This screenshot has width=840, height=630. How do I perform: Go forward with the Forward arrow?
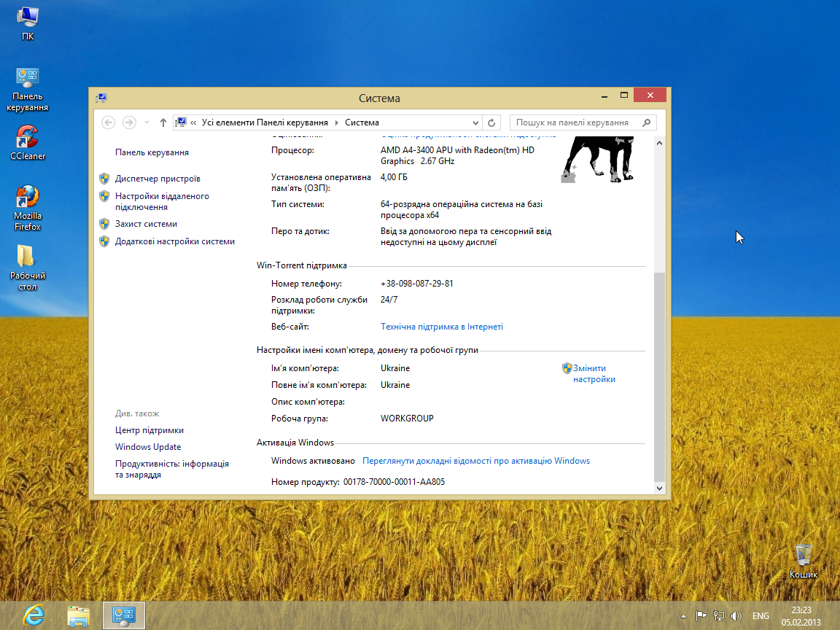point(129,122)
